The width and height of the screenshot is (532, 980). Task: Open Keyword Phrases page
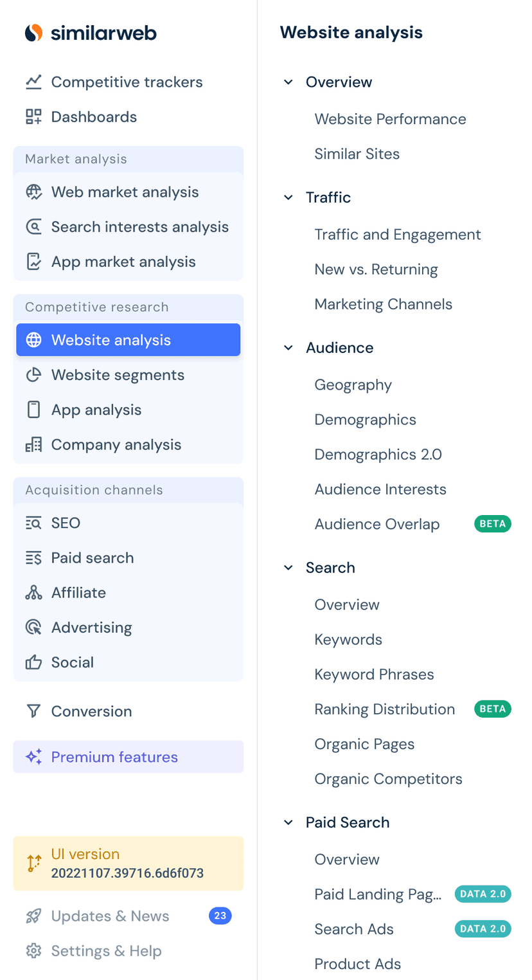pos(374,674)
